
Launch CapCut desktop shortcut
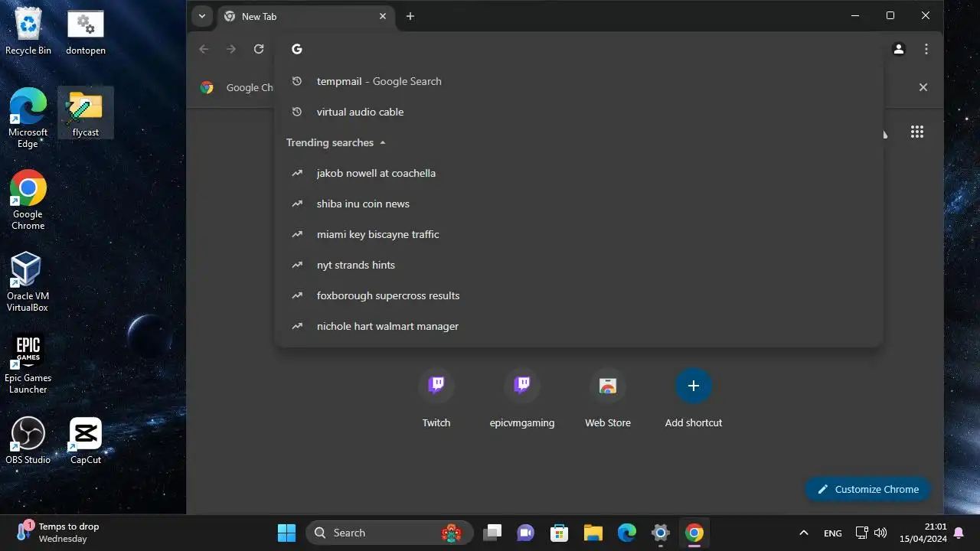(86, 440)
